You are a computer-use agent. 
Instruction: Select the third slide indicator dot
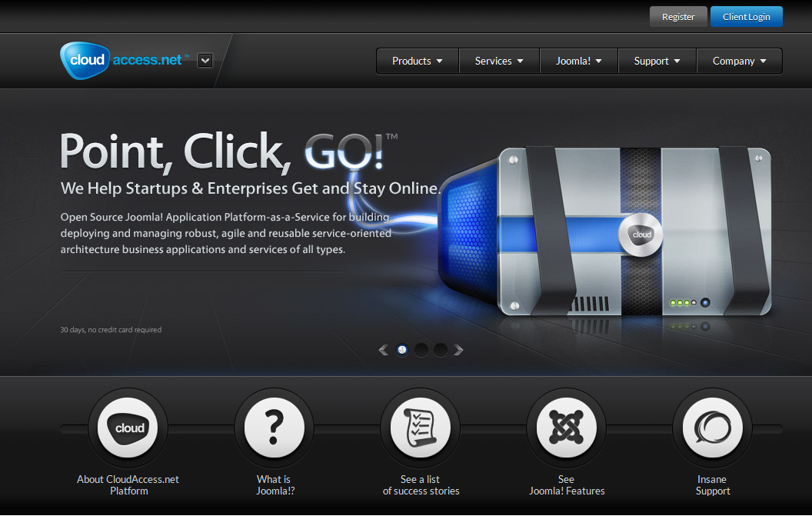coord(440,350)
